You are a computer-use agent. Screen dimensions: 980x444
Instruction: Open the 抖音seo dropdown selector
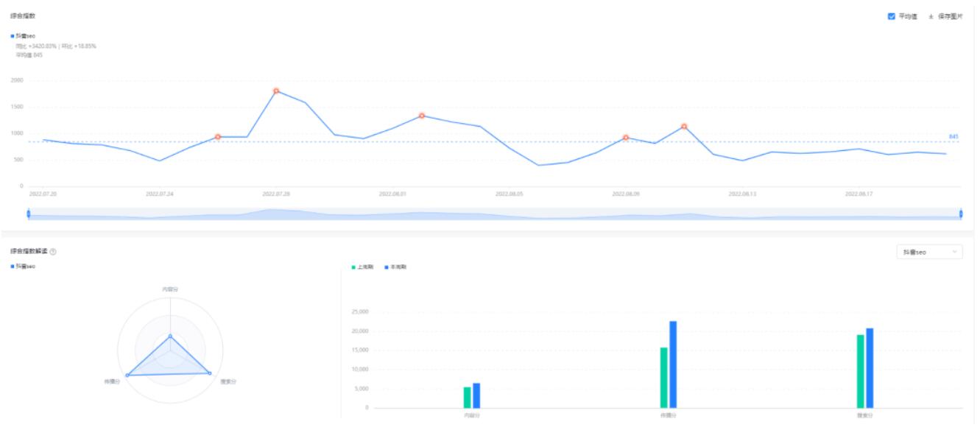[x=928, y=253]
